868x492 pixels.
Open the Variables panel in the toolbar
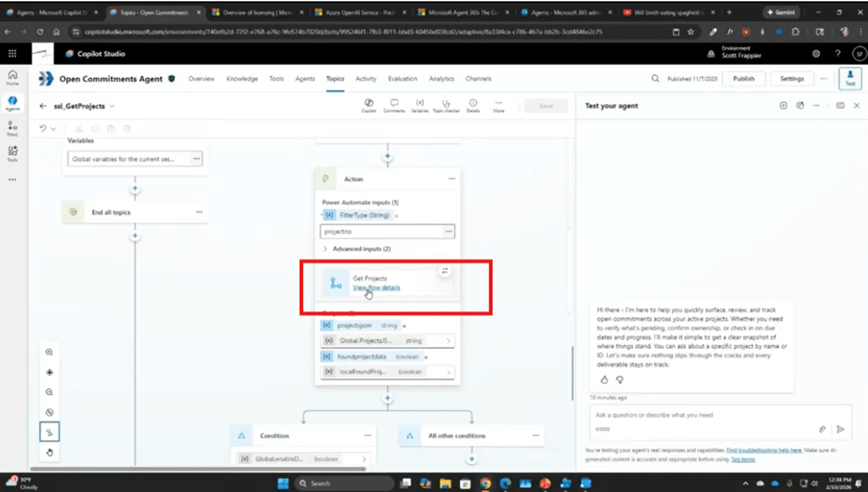pyautogui.click(x=419, y=105)
